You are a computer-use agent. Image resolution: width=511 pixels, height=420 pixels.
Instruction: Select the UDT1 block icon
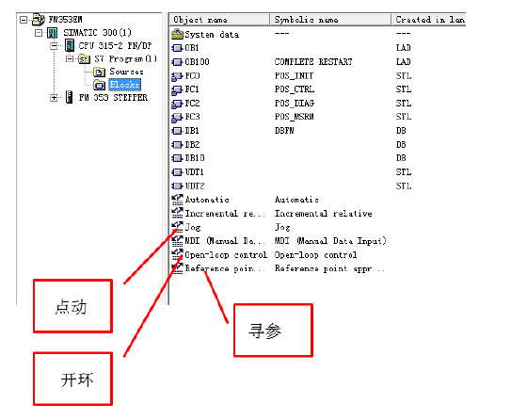(x=177, y=171)
